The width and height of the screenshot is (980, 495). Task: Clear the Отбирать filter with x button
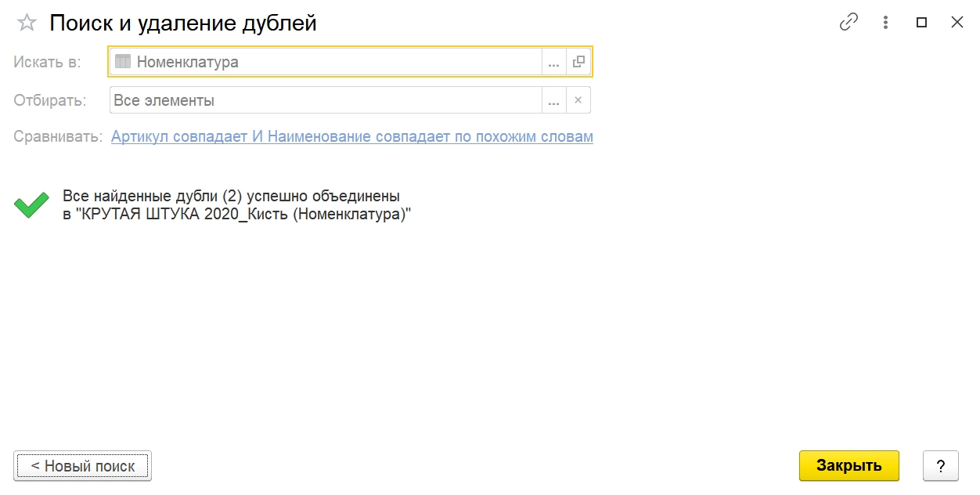click(x=578, y=100)
